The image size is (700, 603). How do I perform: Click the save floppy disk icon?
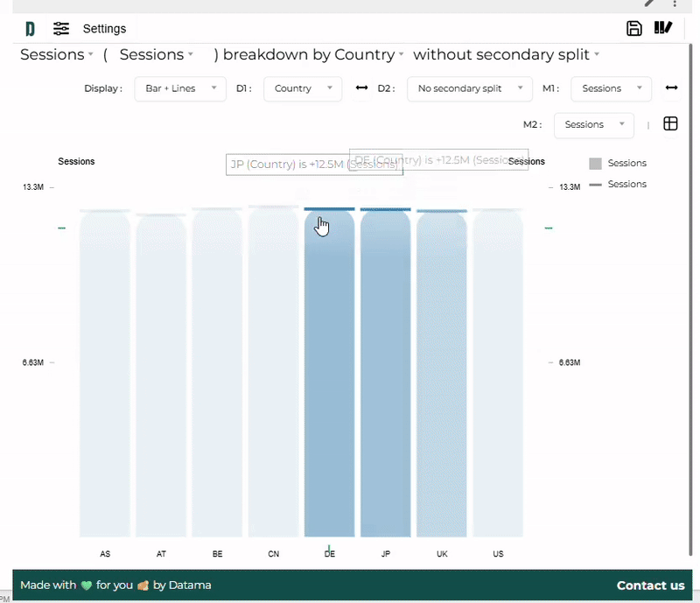click(x=634, y=28)
